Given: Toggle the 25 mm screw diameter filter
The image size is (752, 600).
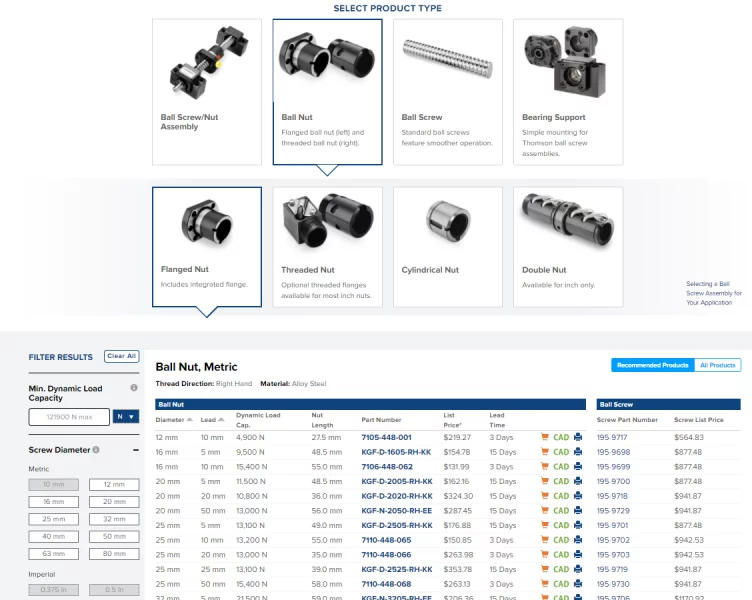Looking at the screenshot, I should pyautogui.click(x=54, y=519).
